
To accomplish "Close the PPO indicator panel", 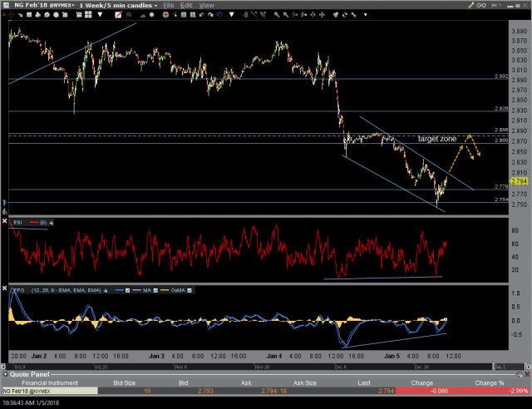I will click(x=4, y=288).
